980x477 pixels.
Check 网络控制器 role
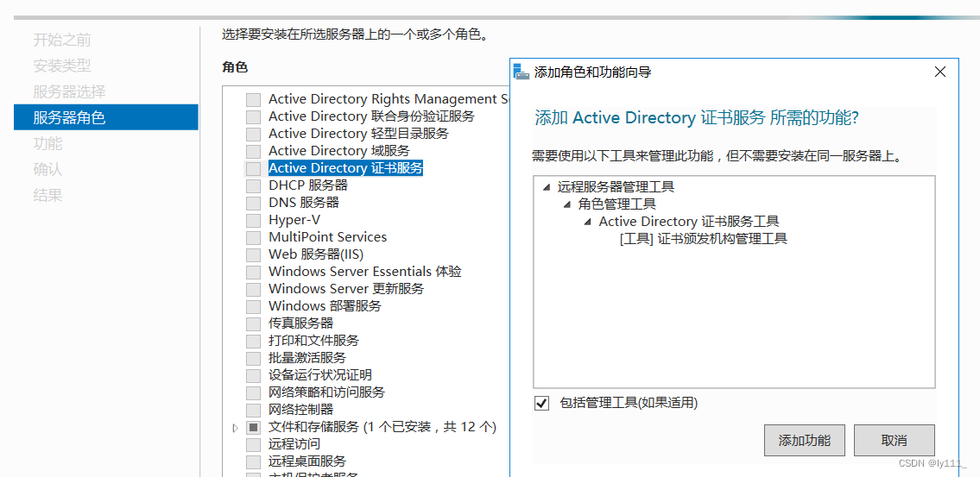(253, 411)
